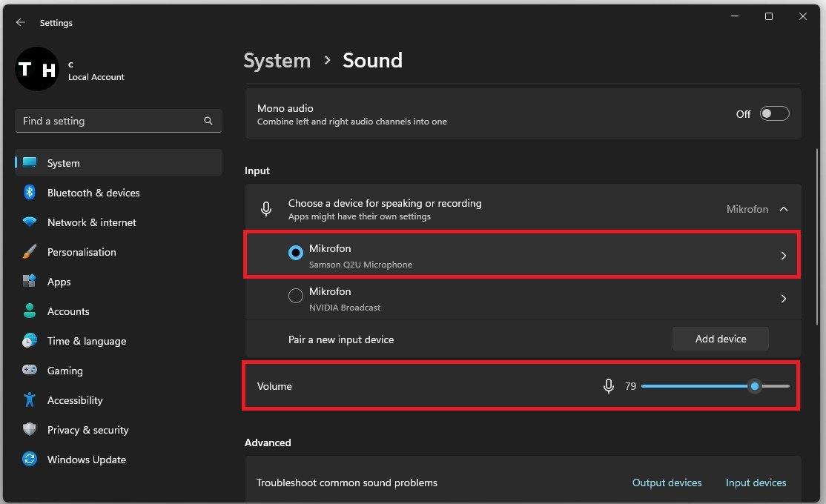Select the NVIDIA Broadcast radio button

point(295,296)
